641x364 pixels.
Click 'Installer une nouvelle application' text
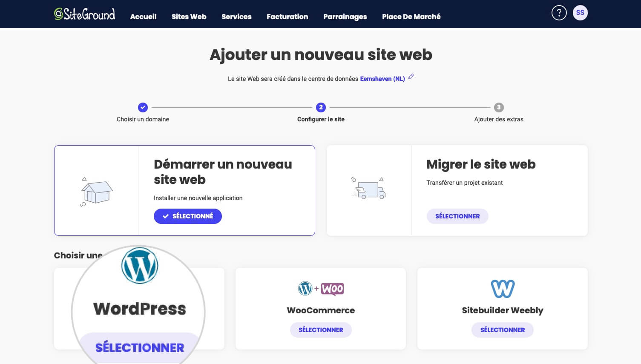coord(198,198)
